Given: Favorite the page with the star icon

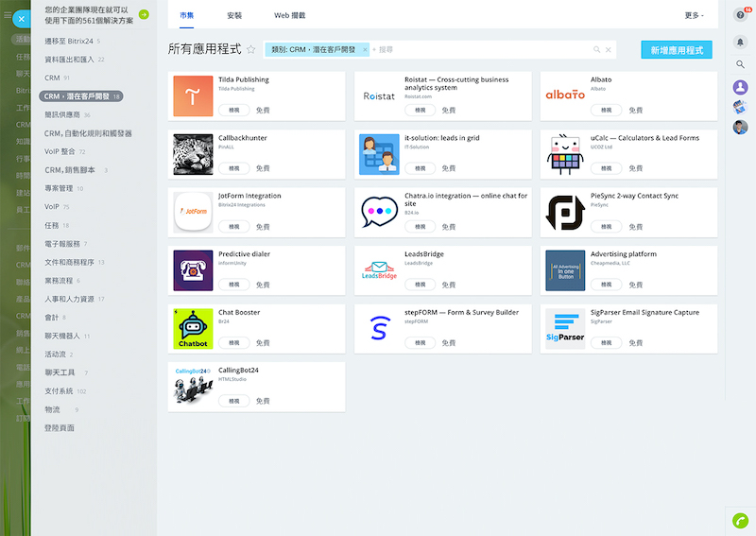Looking at the screenshot, I should tap(250, 49).
